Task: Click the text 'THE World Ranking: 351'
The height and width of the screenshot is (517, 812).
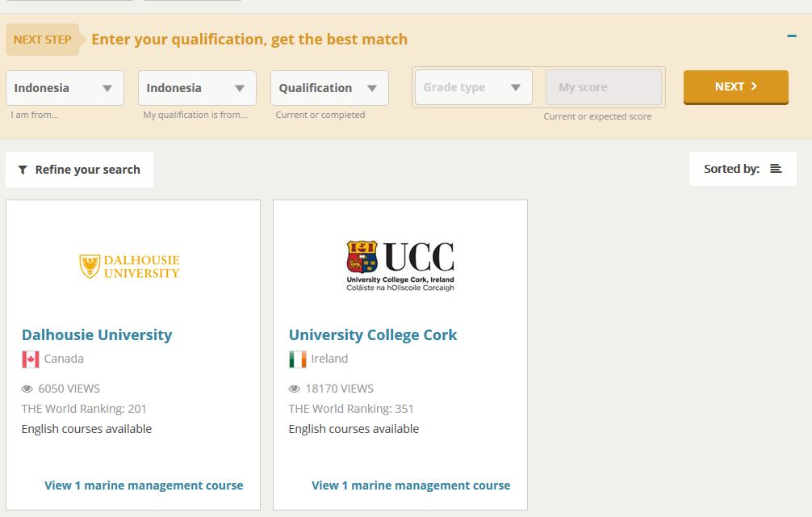Action: click(351, 409)
